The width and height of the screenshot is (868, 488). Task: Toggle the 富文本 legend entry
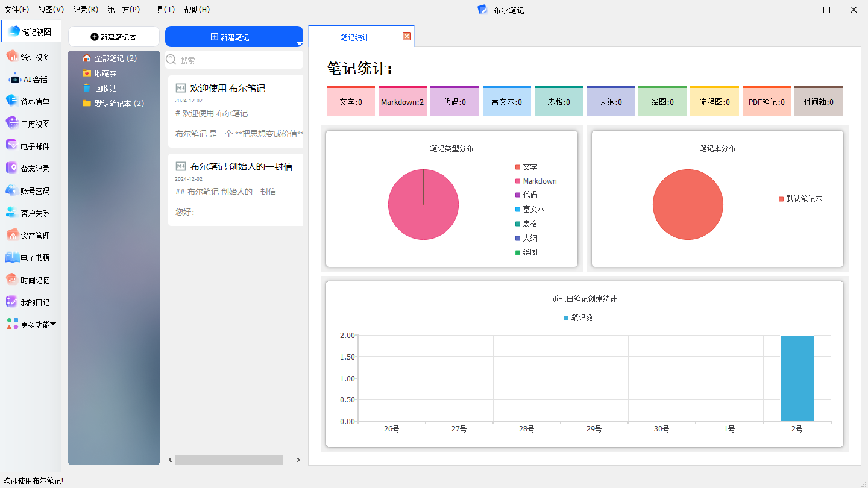coord(530,209)
